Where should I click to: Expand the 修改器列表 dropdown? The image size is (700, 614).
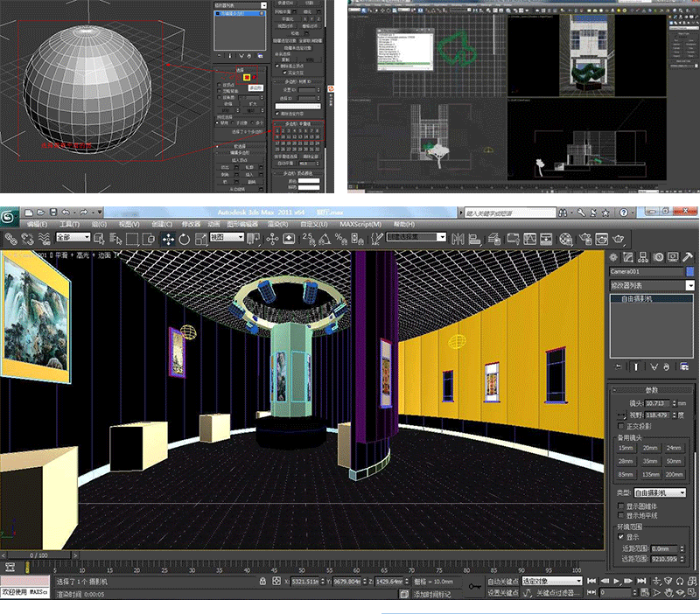(x=689, y=286)
